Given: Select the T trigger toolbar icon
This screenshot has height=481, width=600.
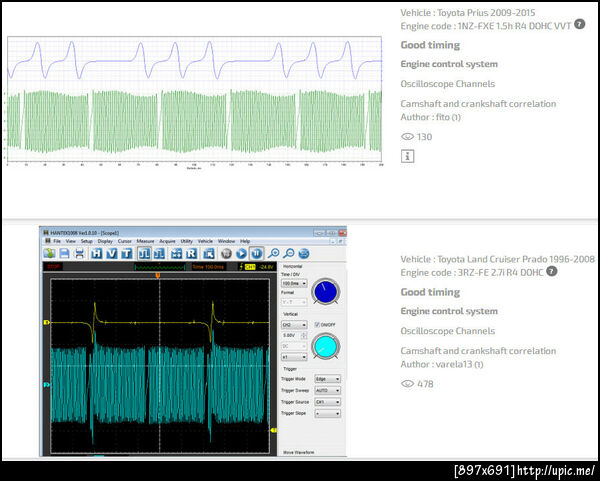Looking at the screenshot, I should 126,253.
